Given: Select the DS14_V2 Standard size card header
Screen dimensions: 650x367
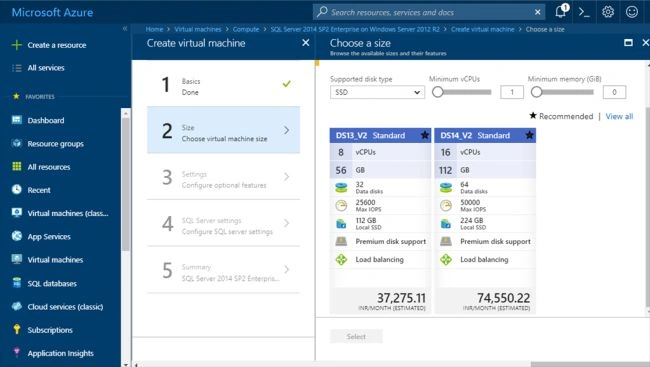Looking at the screenshot, I should point(485,135).
